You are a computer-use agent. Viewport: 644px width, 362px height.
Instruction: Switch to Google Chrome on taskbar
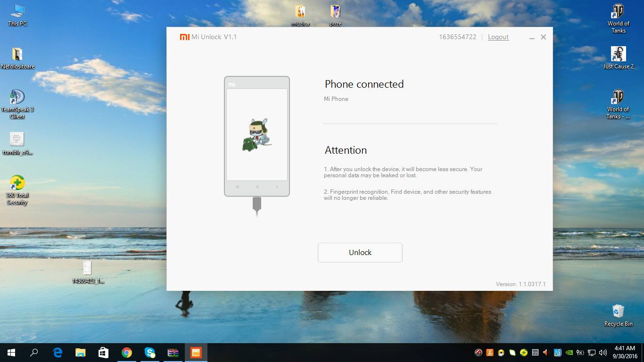coord(126,353)
